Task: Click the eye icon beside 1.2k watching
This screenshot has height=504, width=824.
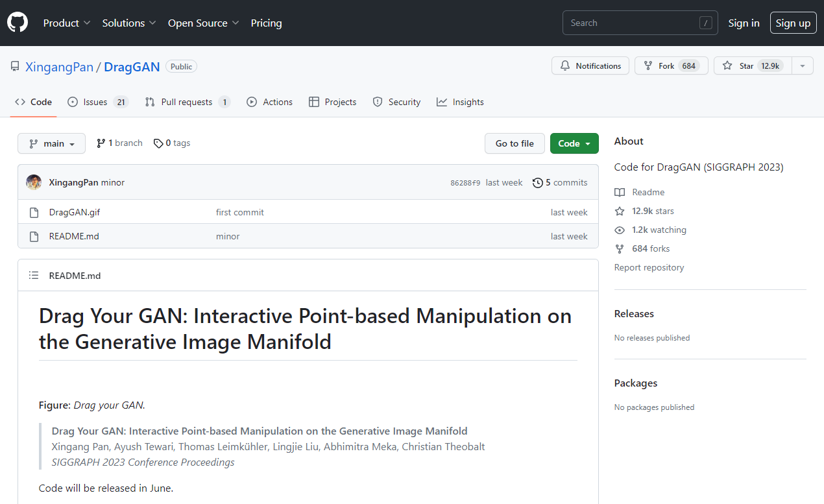Action: 620,230
